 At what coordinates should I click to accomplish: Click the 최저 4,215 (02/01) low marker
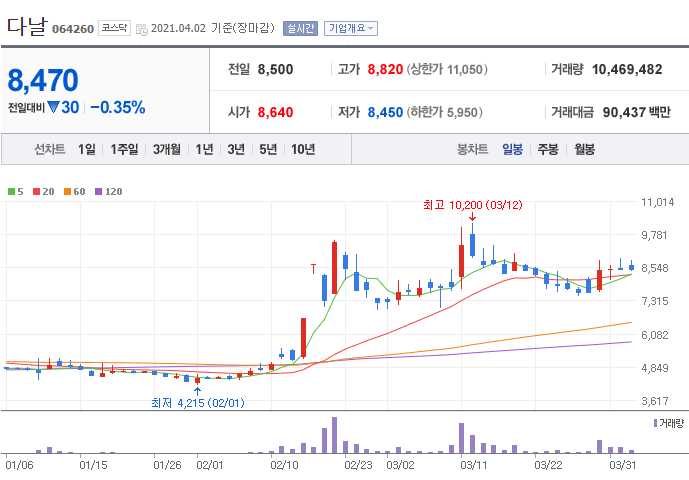[198, 403]
